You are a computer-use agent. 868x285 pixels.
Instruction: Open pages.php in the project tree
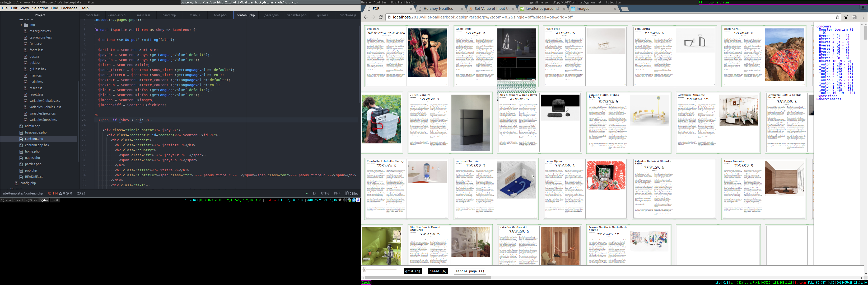coord(32,158)
